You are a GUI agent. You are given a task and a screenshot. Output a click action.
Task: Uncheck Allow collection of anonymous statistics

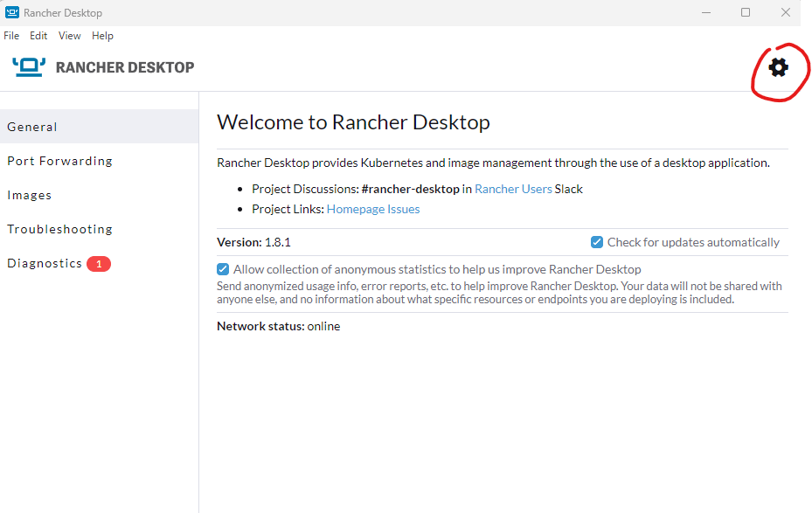(x=223, y=269)
